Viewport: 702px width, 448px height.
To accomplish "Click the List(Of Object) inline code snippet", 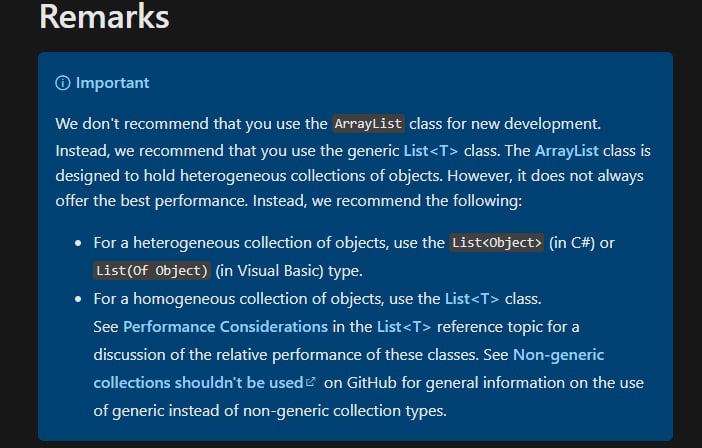I will [152, 271].
